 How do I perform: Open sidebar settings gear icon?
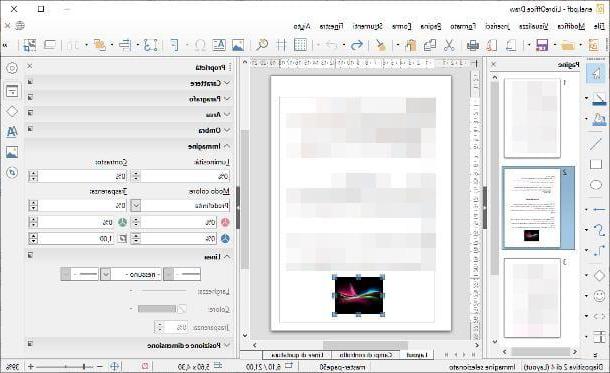12,68
